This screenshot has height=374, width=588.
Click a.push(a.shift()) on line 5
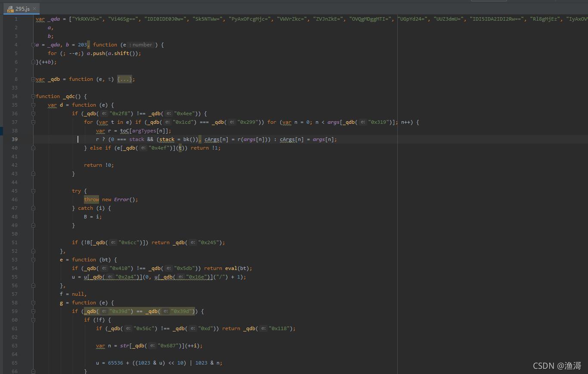[113, 53]
